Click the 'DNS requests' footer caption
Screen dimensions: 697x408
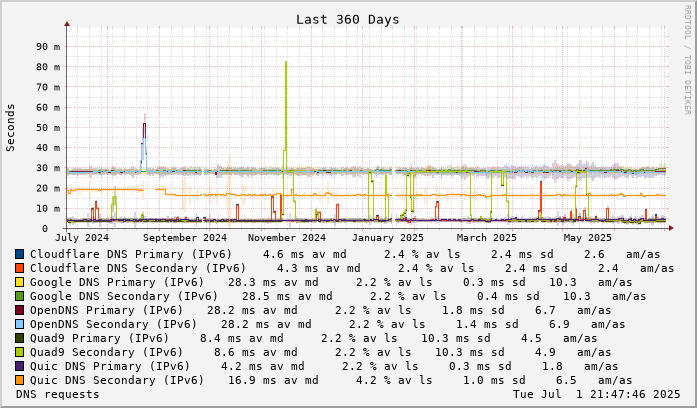58,394
